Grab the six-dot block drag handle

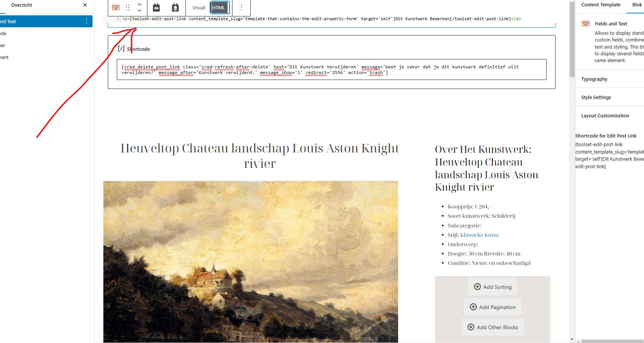[x=128, y=7]
